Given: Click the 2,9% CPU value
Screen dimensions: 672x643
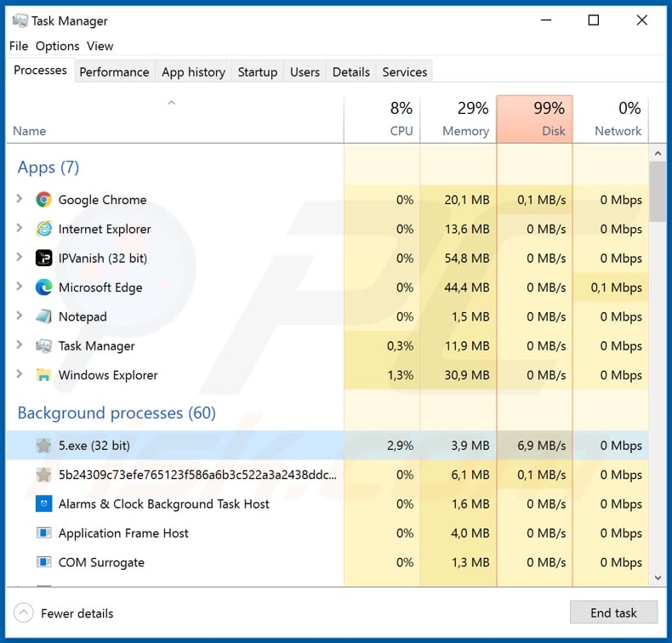Looking at the screenshot, I should (x=401, y=446).
